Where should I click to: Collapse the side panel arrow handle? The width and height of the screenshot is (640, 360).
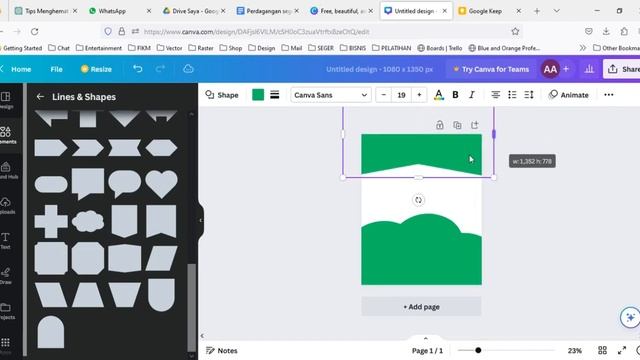[200, 220]
